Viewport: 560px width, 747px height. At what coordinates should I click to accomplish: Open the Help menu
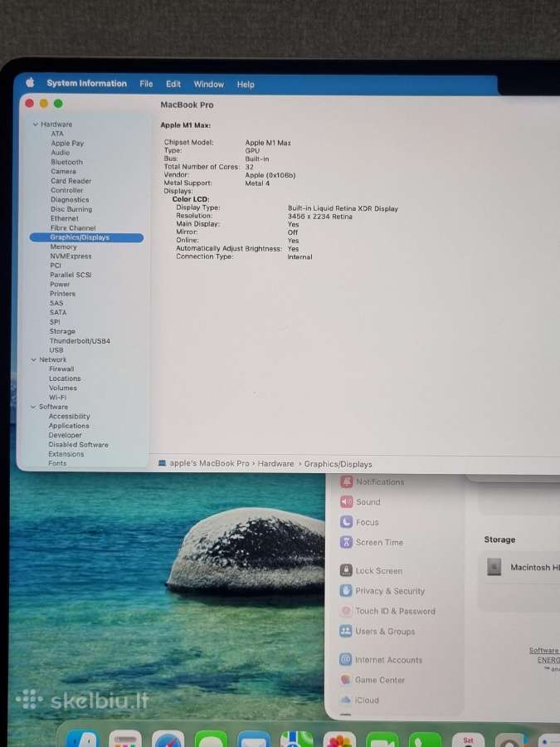point(246,85)
